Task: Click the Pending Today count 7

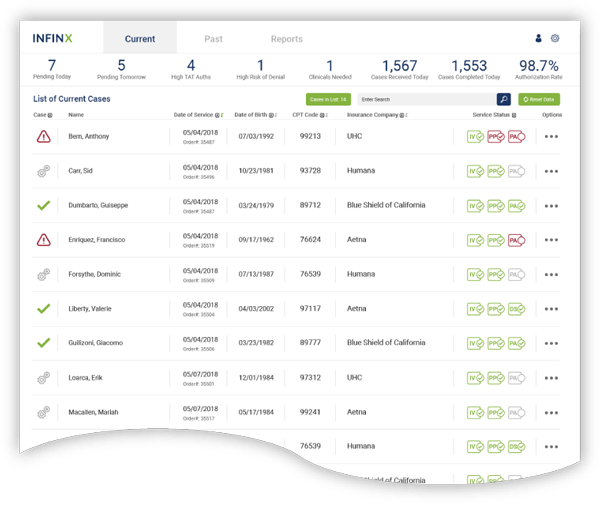Action: (52, 66)
